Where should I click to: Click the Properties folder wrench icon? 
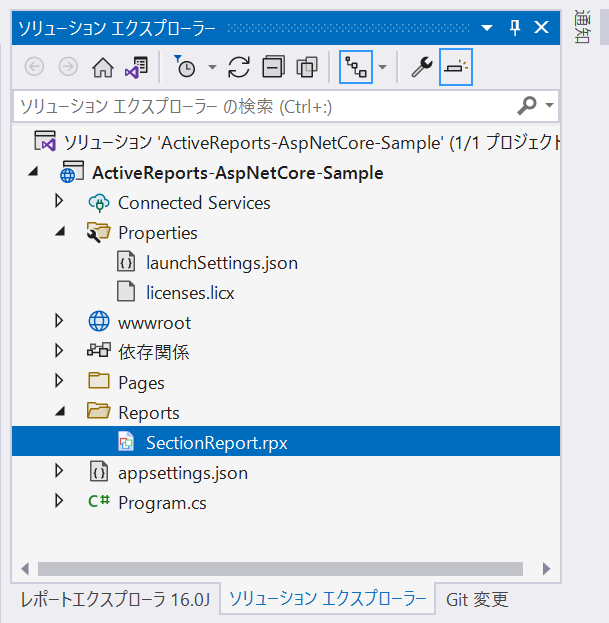[x=98, y=233]
